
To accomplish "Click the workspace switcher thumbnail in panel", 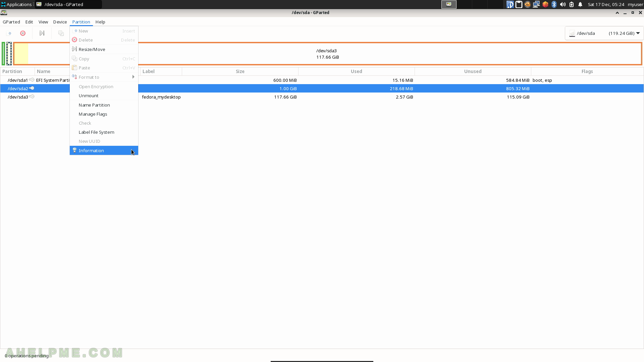I will (449, 4).
